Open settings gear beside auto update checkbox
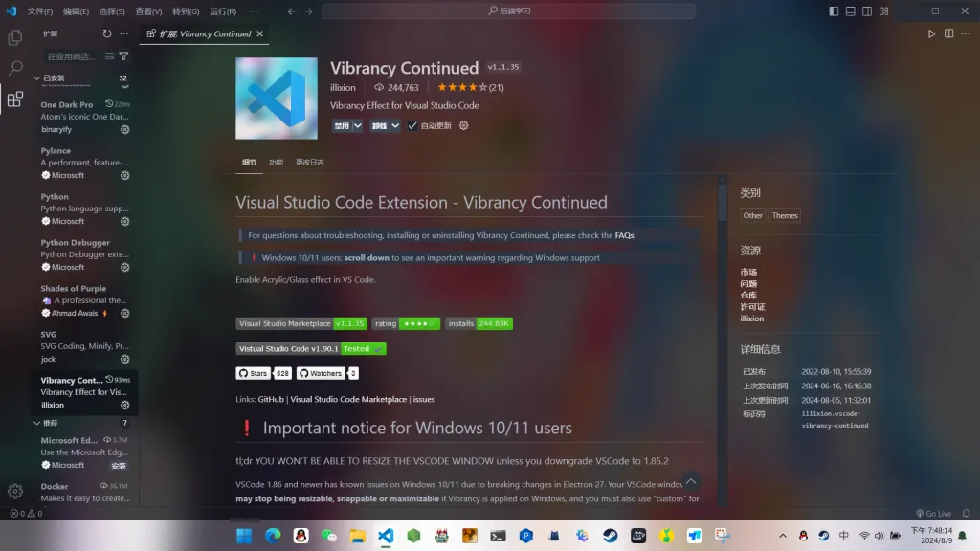This screenshot has width=980, height=551. click(x=464, y=125)
